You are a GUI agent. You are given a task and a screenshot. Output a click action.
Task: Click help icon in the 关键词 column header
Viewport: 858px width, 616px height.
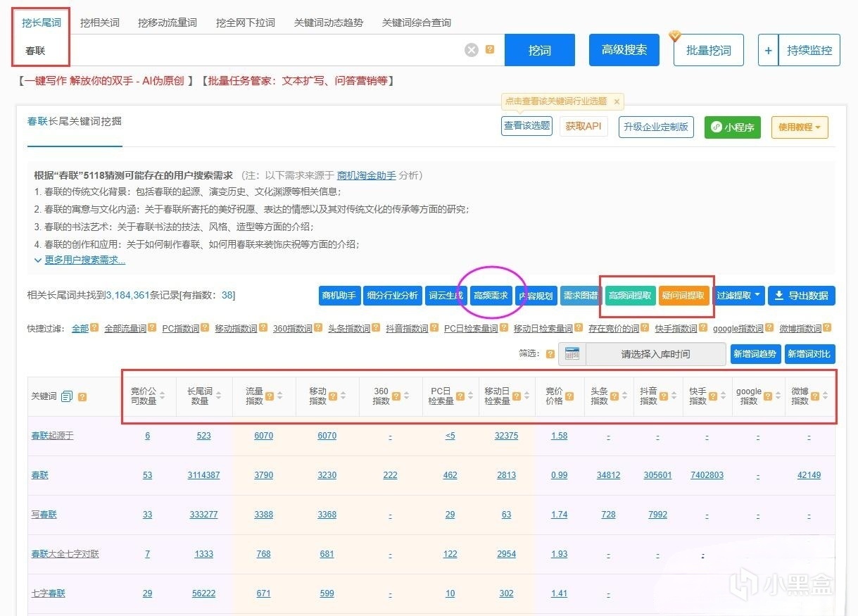82,396
